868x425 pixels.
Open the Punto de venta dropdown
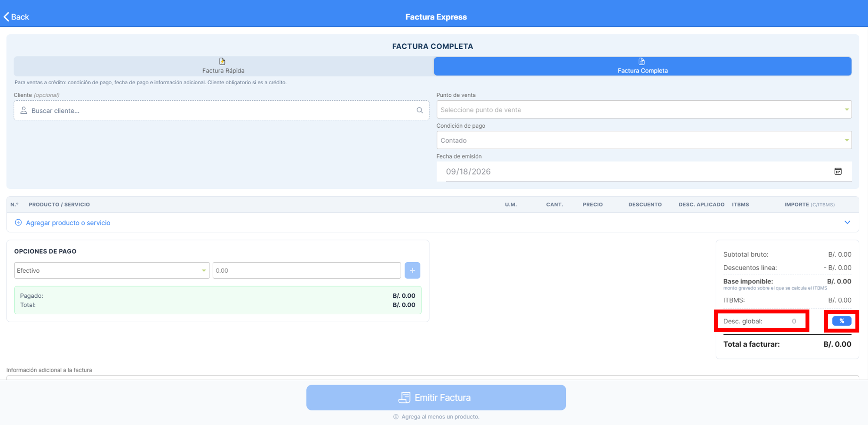pos(644,109)
